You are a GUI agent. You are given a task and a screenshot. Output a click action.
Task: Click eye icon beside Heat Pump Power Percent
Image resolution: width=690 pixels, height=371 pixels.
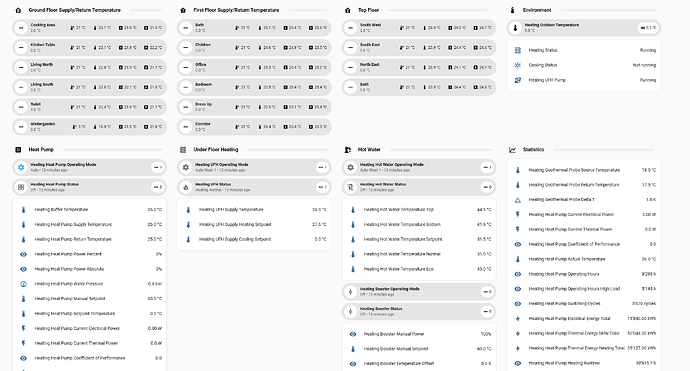click(23, 254)
